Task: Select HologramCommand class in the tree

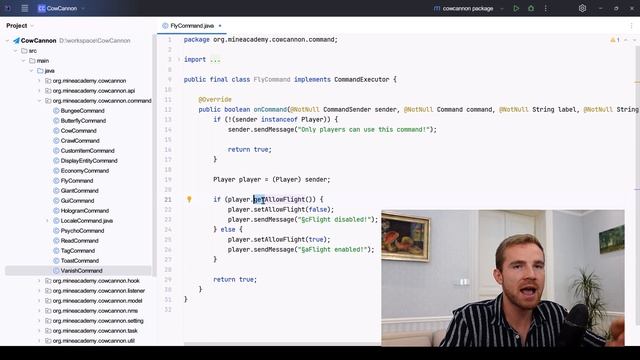Action: (x=84, y=211)
